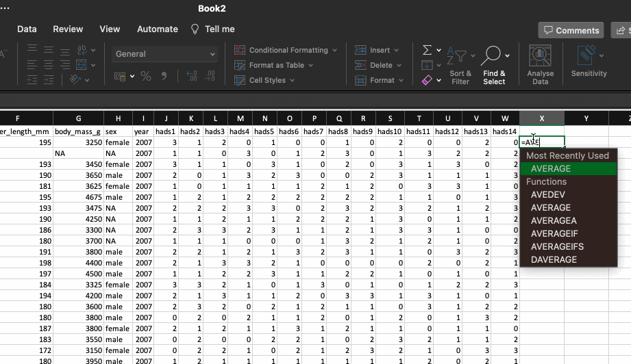
Task: Open the Conditional Formatting dropdown
Action: (286, 51)
